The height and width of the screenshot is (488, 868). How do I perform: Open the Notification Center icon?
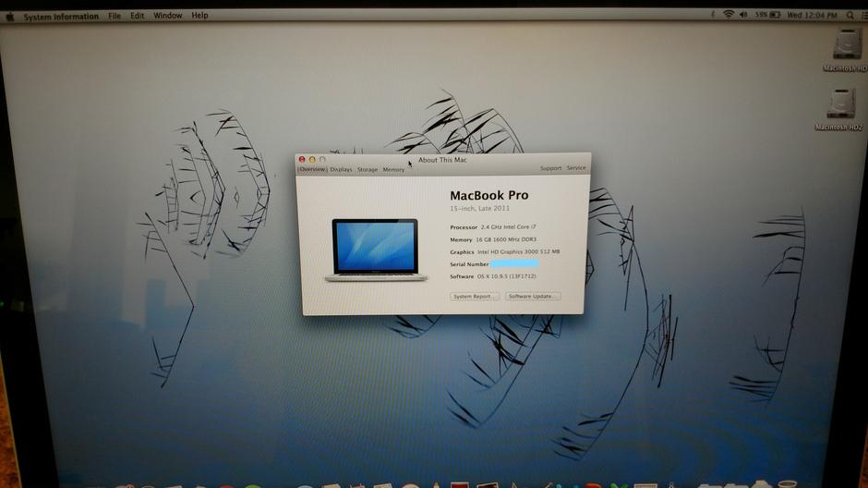click(863, 16)
